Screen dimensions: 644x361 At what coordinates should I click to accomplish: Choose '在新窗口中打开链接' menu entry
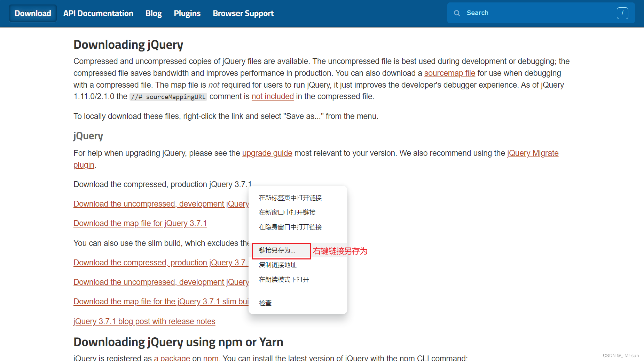click(298, 212)
